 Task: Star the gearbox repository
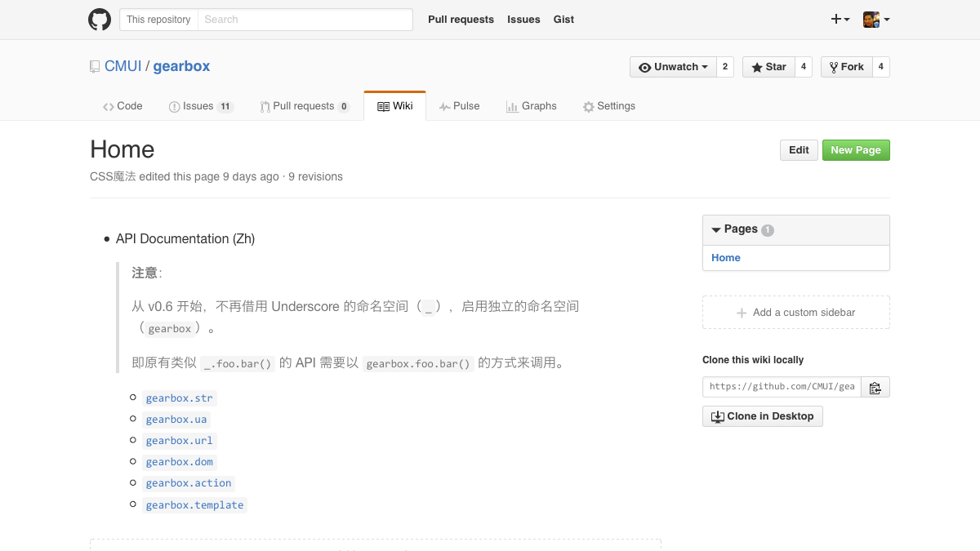[x=768, y=67]
